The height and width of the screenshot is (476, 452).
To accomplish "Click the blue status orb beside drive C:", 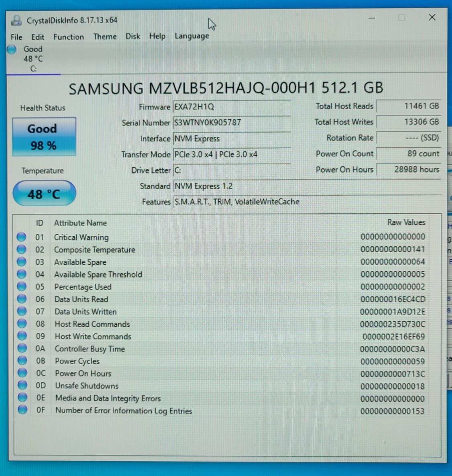I will (x=12, y=49).
